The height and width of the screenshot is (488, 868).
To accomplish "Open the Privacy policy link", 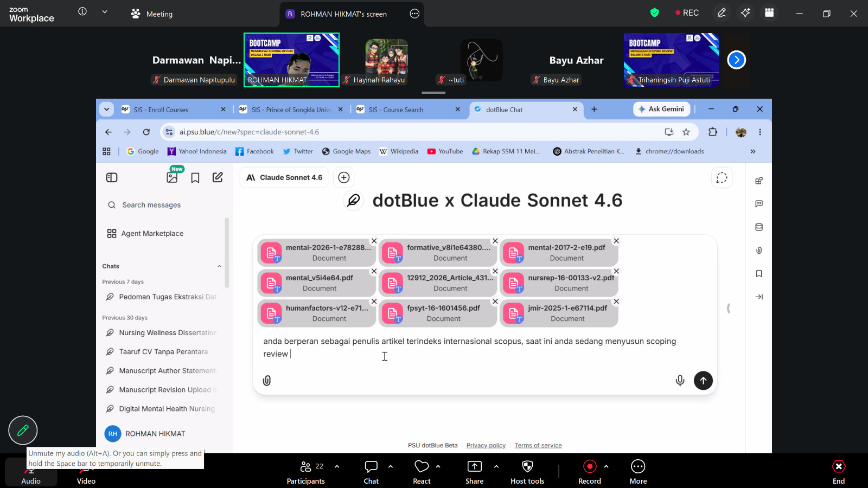I will tap(486, 446).
